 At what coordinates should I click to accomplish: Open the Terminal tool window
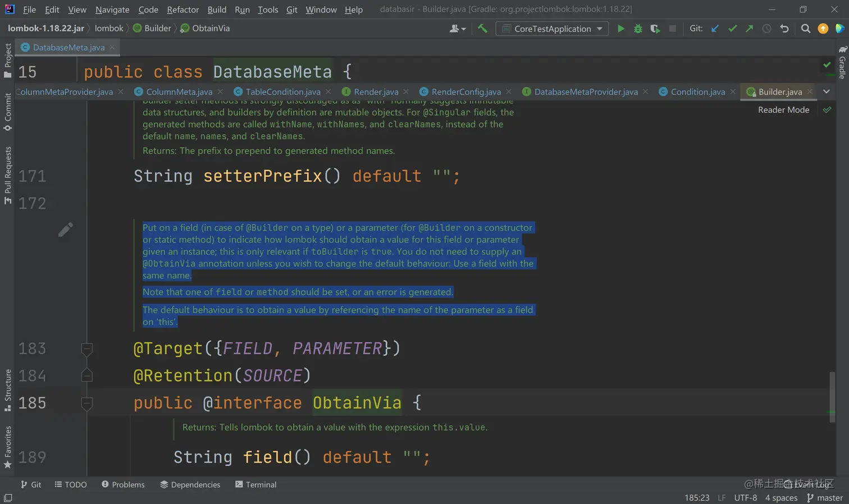256,484
